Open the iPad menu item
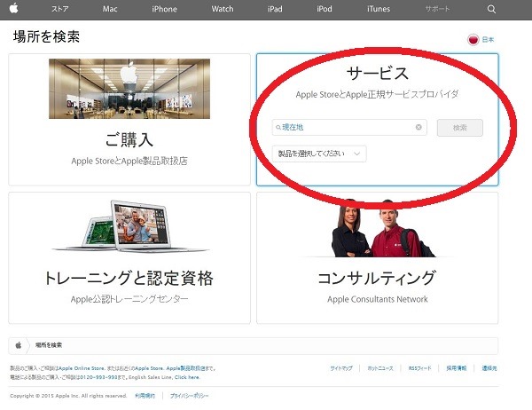The height and width of the screenshot is (410, 532). (275, 9)
